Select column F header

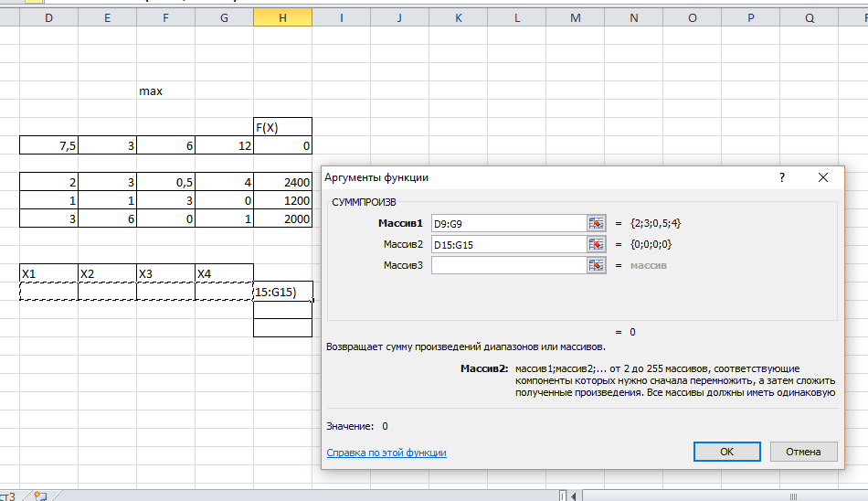tap(165, 17)
